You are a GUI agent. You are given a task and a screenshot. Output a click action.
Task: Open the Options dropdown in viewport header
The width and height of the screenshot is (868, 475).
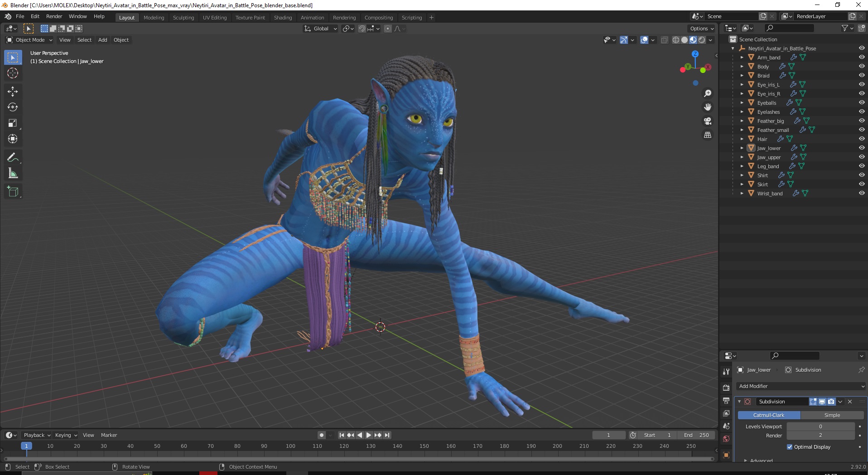click(702, 29)
